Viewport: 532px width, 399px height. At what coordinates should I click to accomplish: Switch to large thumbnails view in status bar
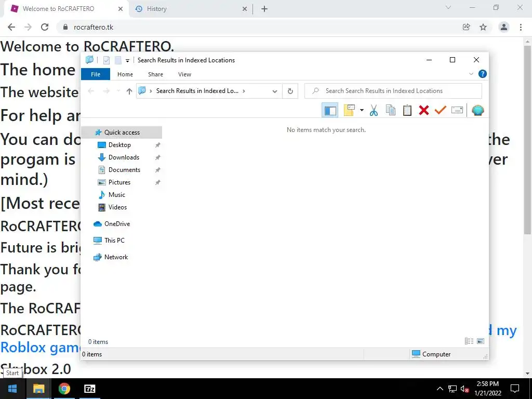point(481,341)
